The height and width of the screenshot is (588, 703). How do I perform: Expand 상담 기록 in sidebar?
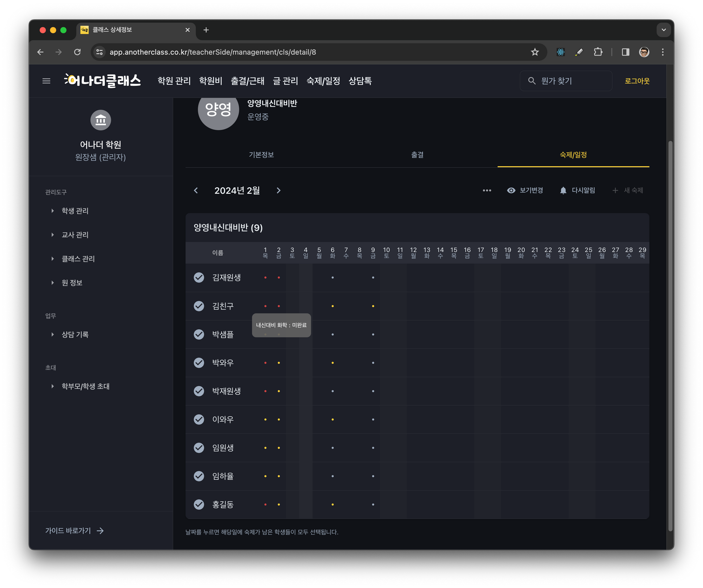[x=70, y=335]
